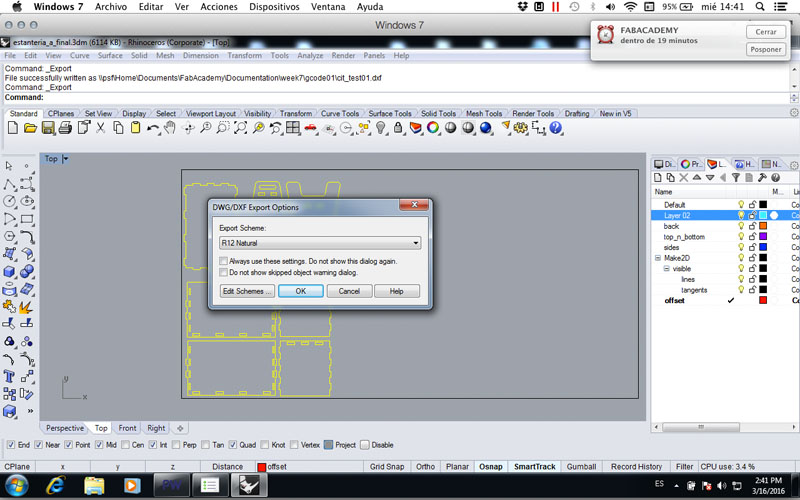
Task: Toggle the Disable osnap checkbox
Action: click(365, 445)
